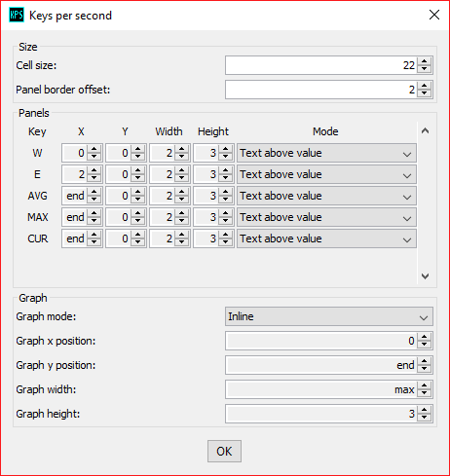Open Mode dropdown for W key panel
The image size is (450, 476).
[x=326, y=153]
